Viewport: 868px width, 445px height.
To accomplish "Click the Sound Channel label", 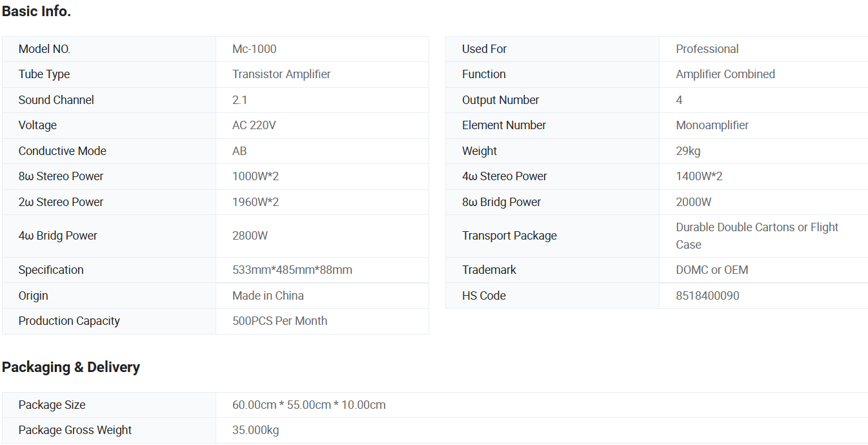I will click(56, 100).
